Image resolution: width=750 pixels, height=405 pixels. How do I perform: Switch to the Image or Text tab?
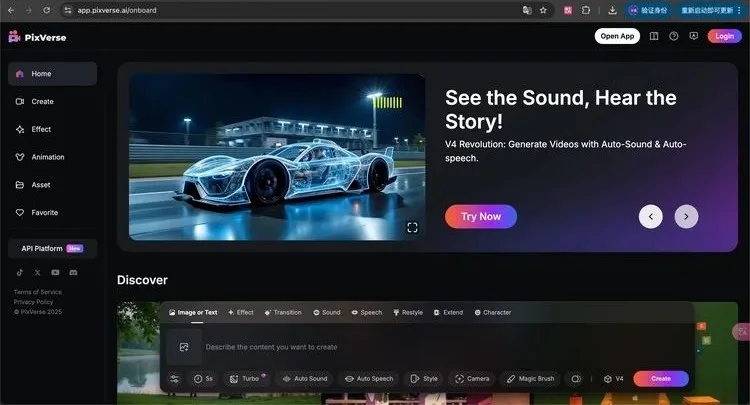[x=193, y=312]
